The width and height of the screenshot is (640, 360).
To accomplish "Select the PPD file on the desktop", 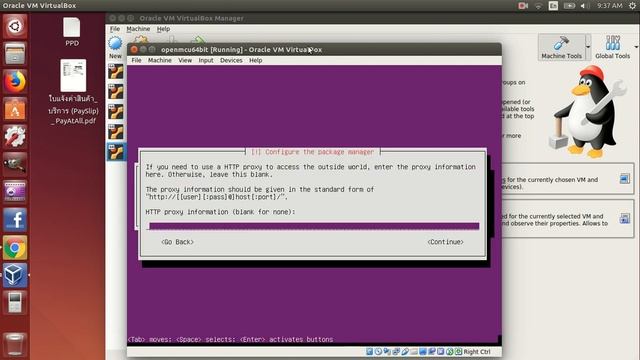I will [72, 31].
